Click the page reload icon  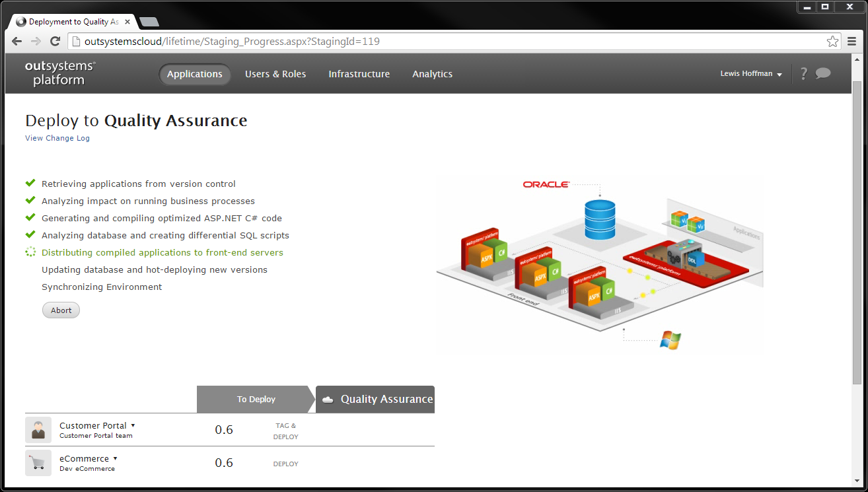[x=55, y=41]
